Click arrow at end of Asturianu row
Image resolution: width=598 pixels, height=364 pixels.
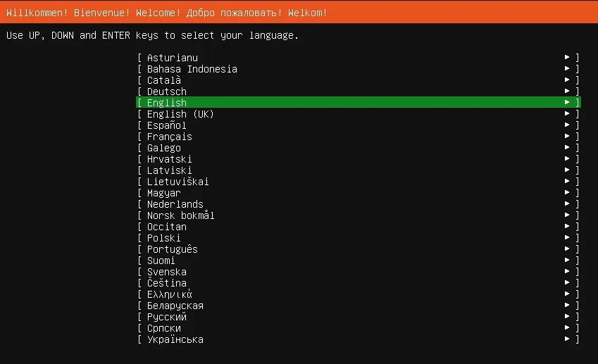pos(567,57)
